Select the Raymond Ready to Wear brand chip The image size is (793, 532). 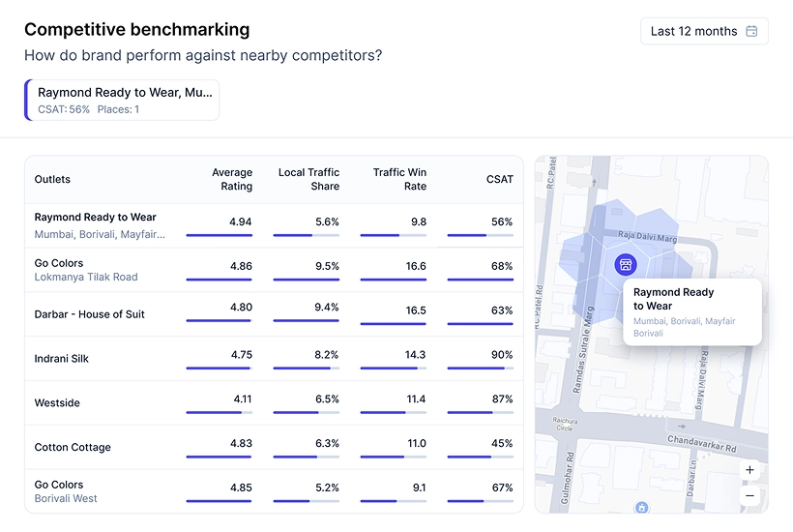[123, 100]
